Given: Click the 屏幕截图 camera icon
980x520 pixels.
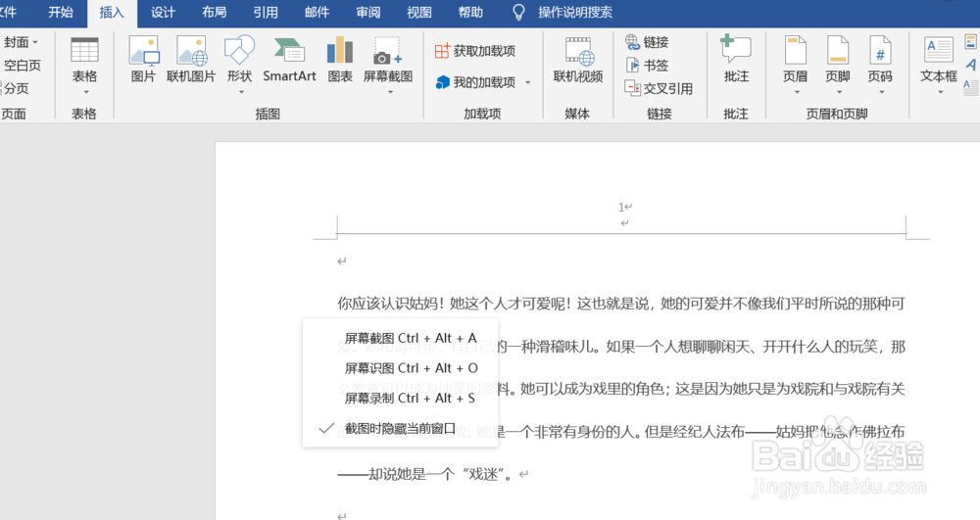Looking at the screenshot, I should coord(388,51).
